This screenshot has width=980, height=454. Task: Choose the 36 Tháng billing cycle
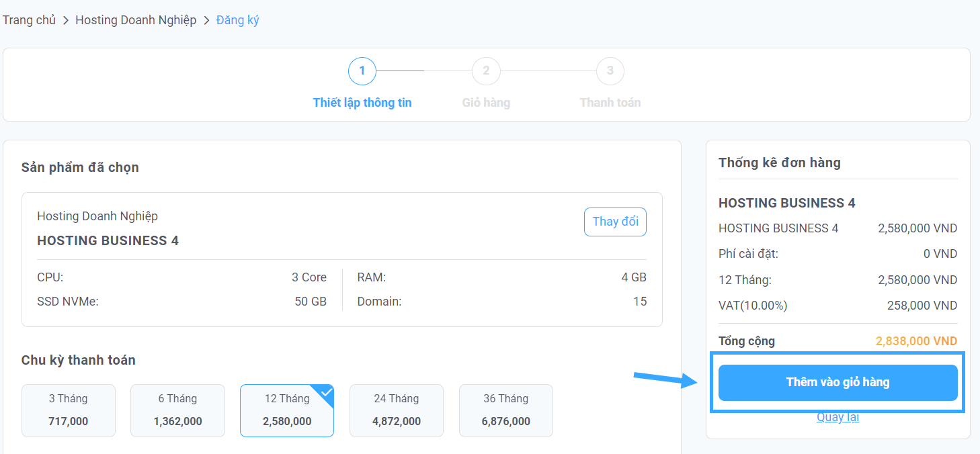[x=506, y=410]
